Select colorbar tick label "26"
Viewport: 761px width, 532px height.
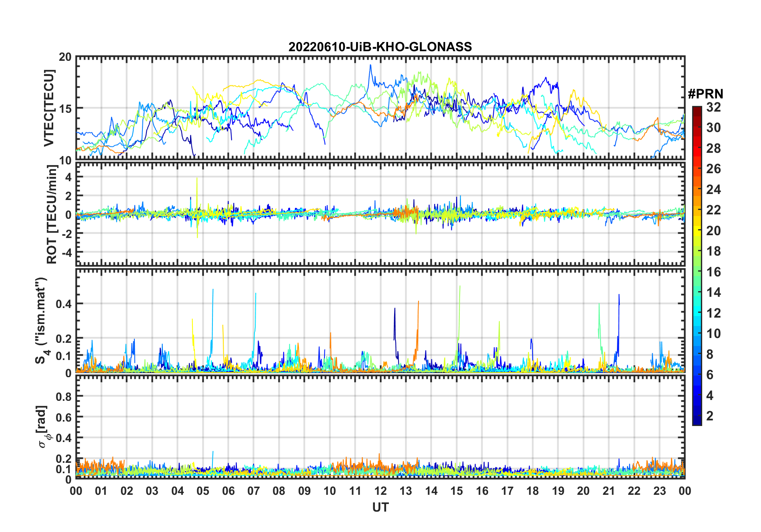pyautogui.click(x=713, y=169)
